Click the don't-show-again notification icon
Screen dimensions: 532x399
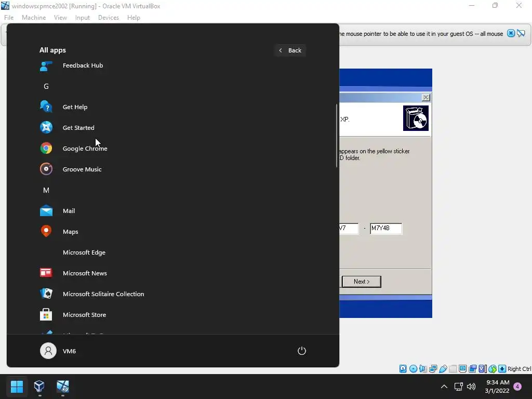pos(521,33)
